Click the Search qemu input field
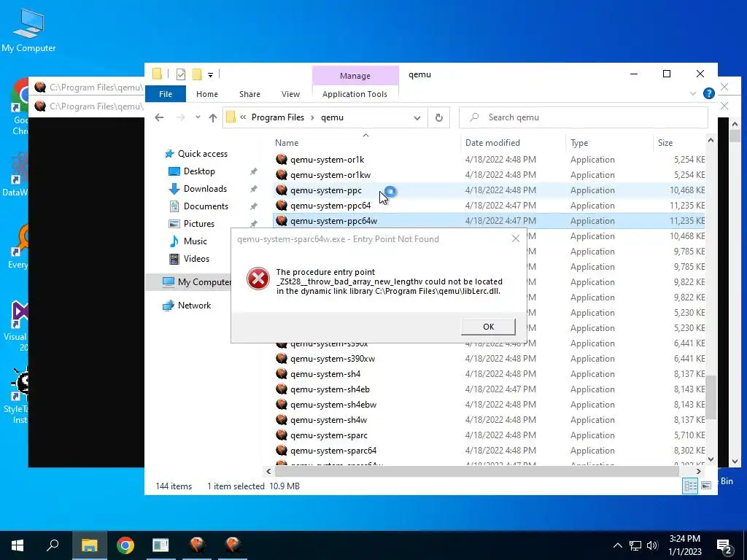The image size is (747, 560). (583, 117)
